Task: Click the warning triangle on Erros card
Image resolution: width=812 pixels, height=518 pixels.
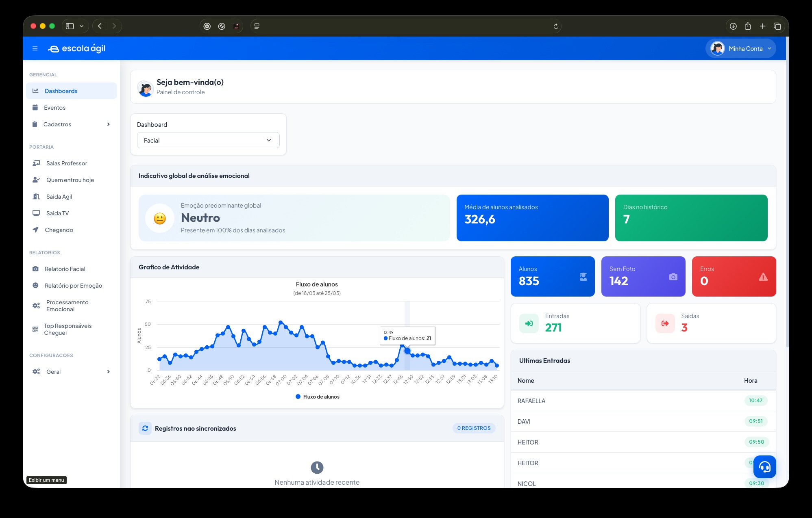Action: 763,277
